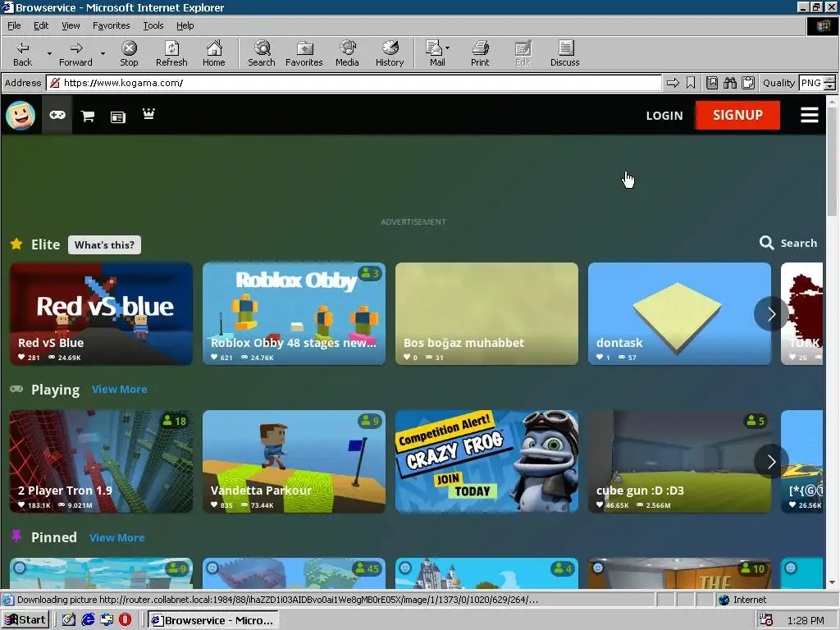840x630 pixels.
Task: Click the gamepad games icon in navbar
Action: coord(57,115)
